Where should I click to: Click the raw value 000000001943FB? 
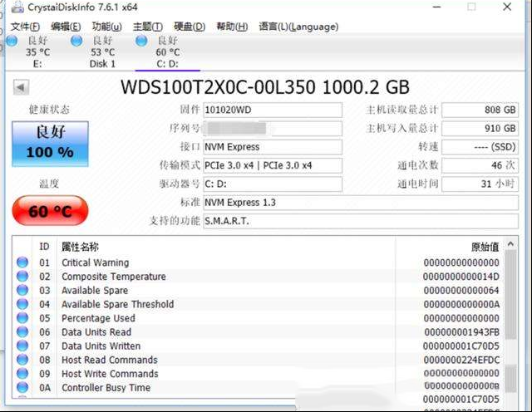click(462, 332)
